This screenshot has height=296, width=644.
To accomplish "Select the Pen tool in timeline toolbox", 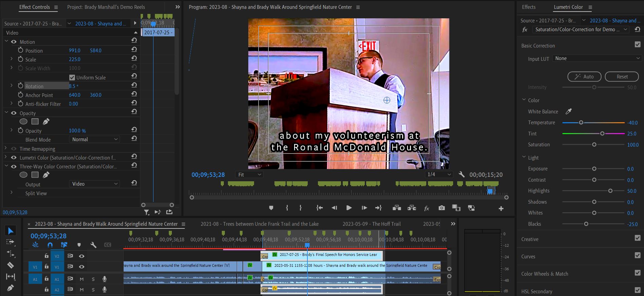I will pos(11,288).
